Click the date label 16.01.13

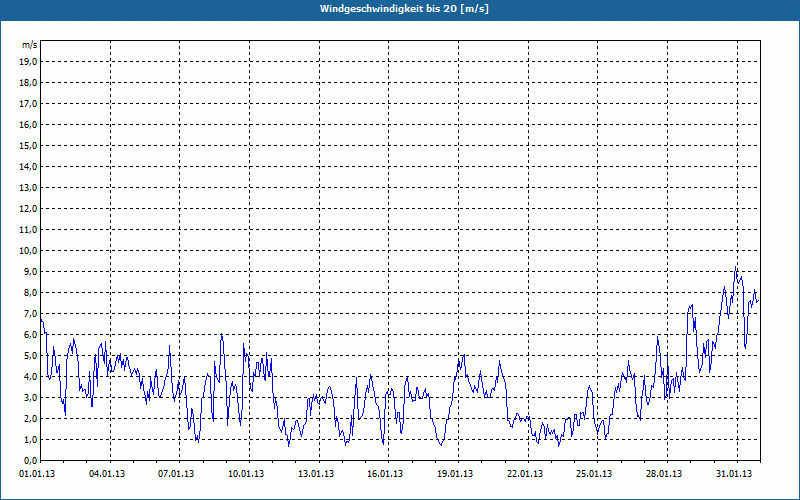coord(385,474)
